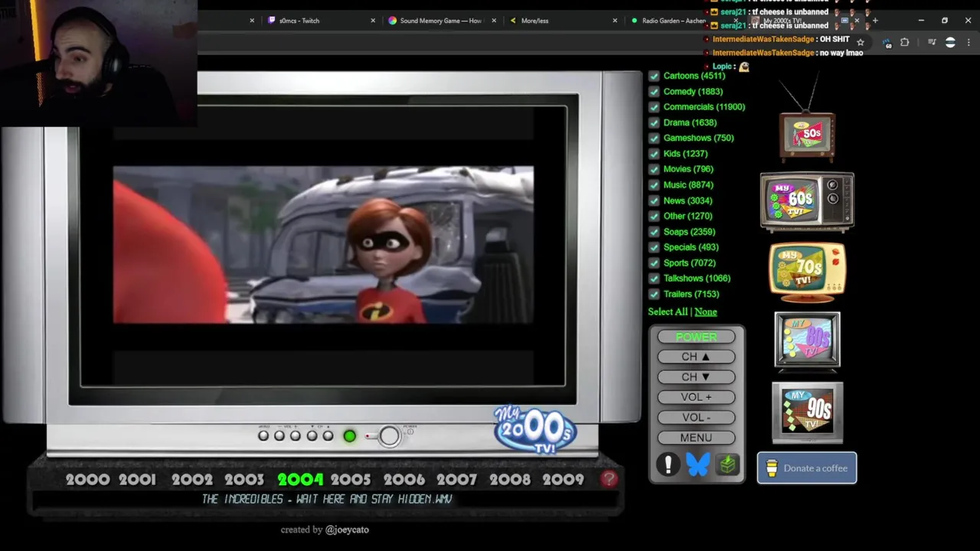Uncheck the Drama (1638) checkbox
The width and height of the screenshot is (980, 551).
[654, 122]
